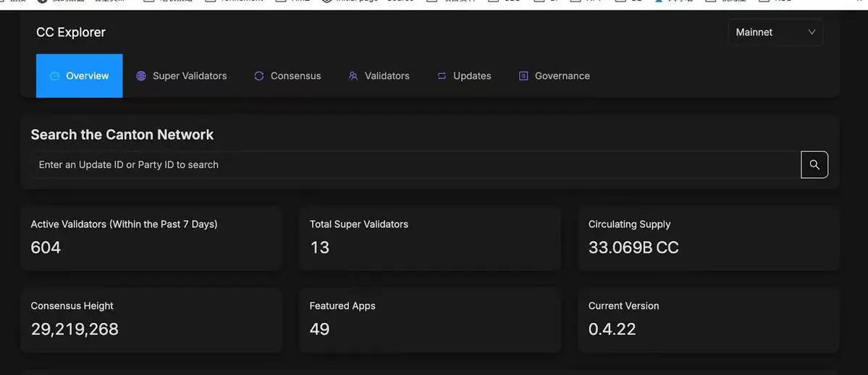Image resolution: width=868 pixels, height=375 pixels.
Task: Go to the Validators tab
Action: (379, 76)
